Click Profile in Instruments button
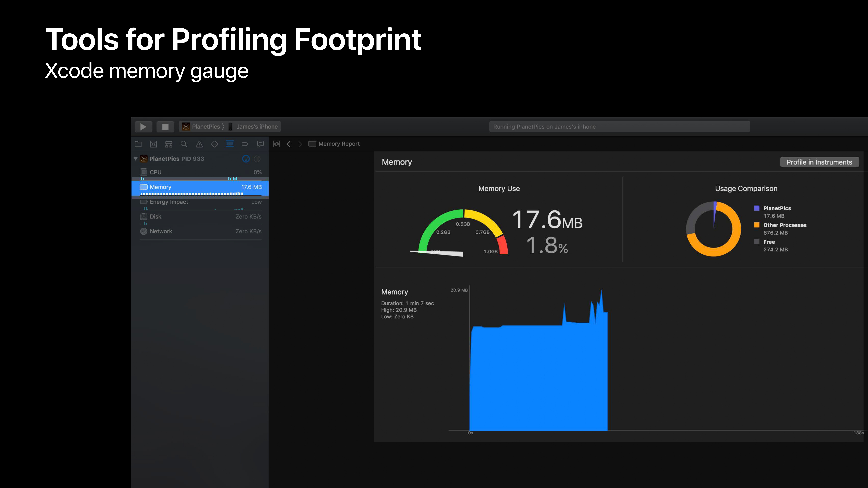This screenshot has height=488, width=868. [819, 162]
